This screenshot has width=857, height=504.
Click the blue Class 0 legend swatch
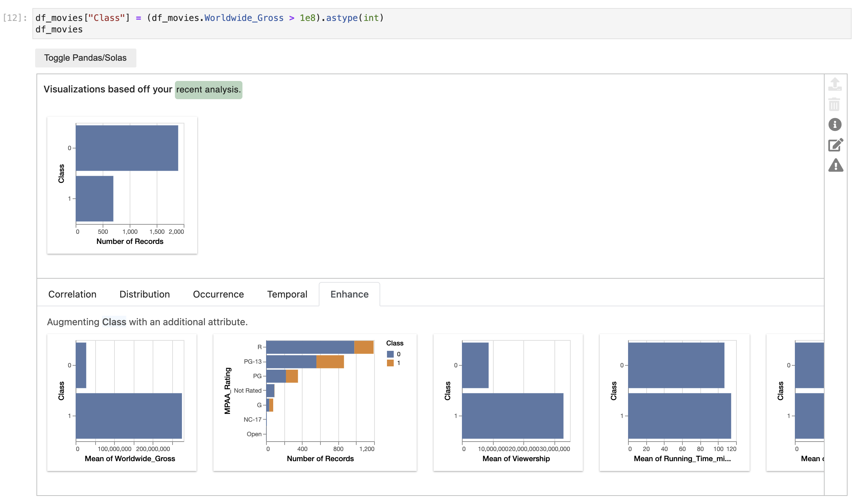tap(390, 354)
